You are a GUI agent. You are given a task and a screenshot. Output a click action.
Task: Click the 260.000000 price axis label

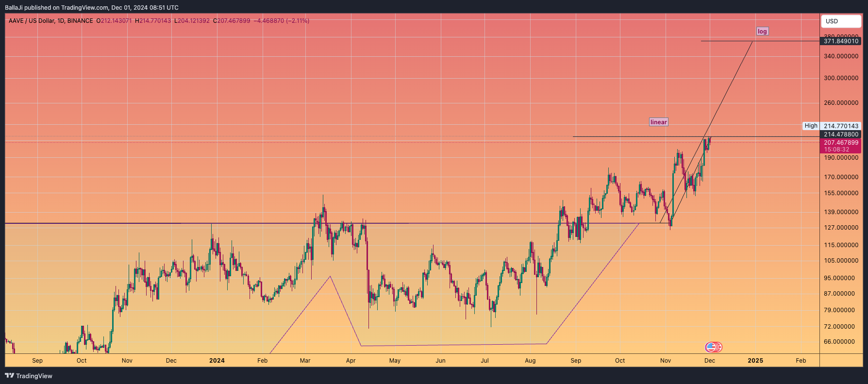841,103
